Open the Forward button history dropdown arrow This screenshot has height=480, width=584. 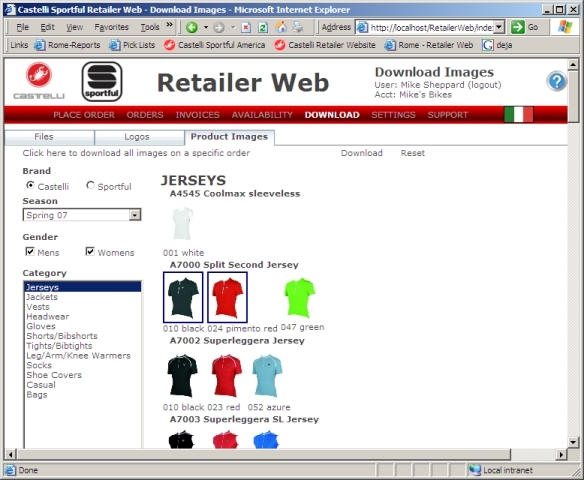click(x=233, y=27)
